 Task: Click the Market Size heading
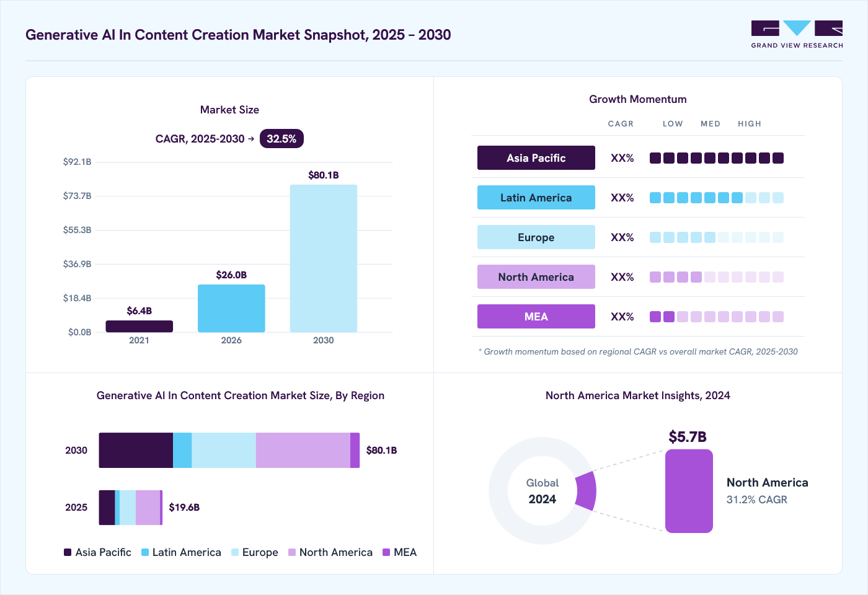point(229,110)
